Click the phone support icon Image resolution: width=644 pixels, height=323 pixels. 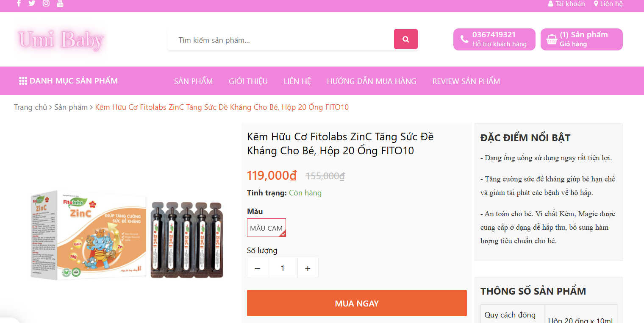point(464,39)
